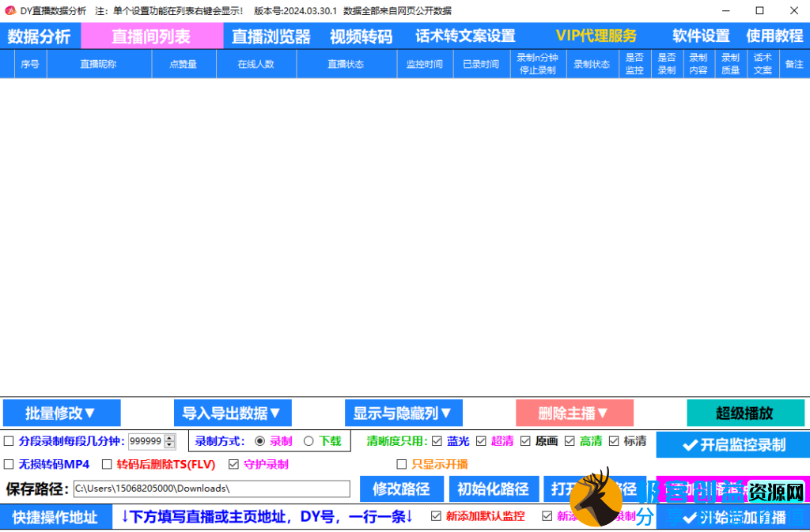The image size is (810, 532).
Task: Select the 下载 radio button
Action: [308, 441]
